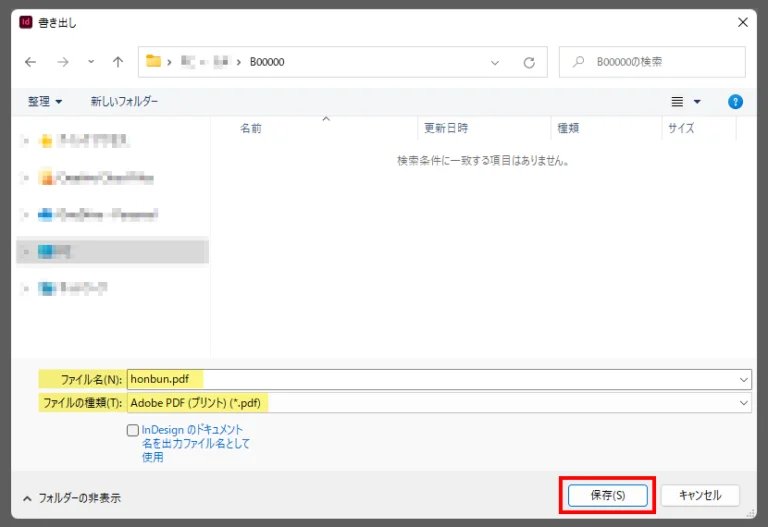The height and width of the screenshot is (527, 768).
Task: Open the recent locations dropdown arrow
Action: [91, 62]
